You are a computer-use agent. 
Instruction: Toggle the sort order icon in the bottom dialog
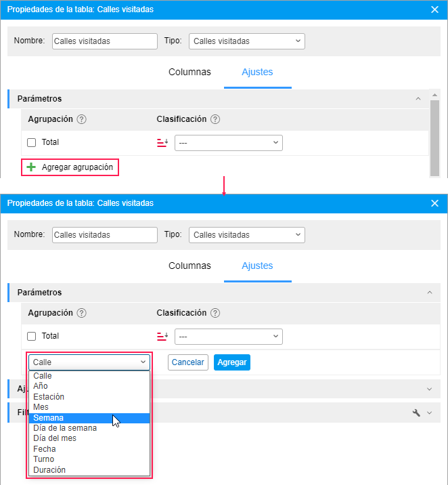[x=162, y=336]
